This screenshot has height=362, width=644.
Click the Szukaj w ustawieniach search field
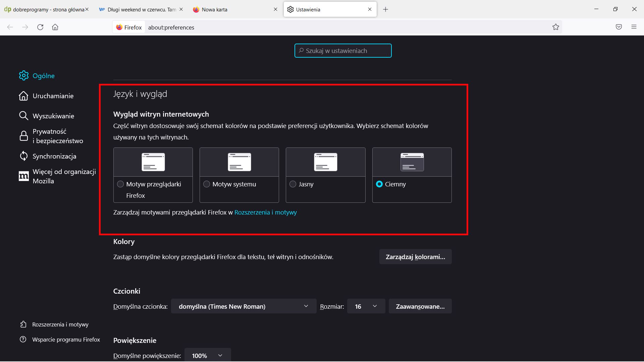[342, 51]
